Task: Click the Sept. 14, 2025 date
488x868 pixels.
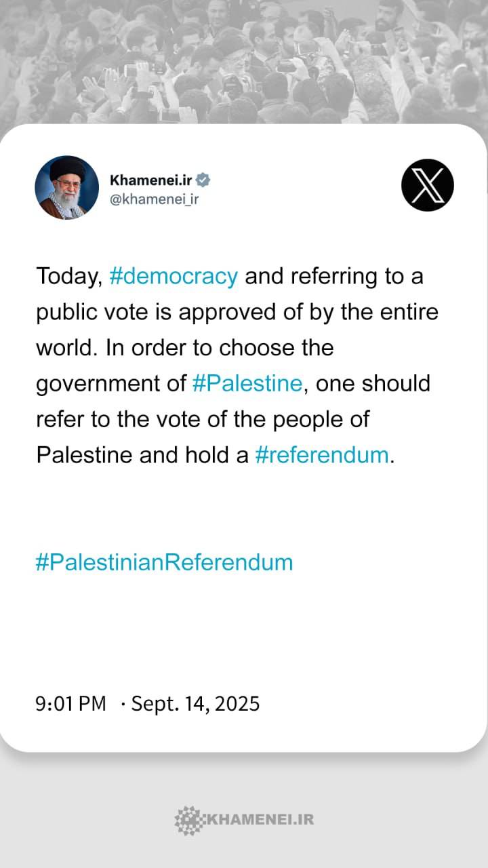Action: [x=195, y=703]
